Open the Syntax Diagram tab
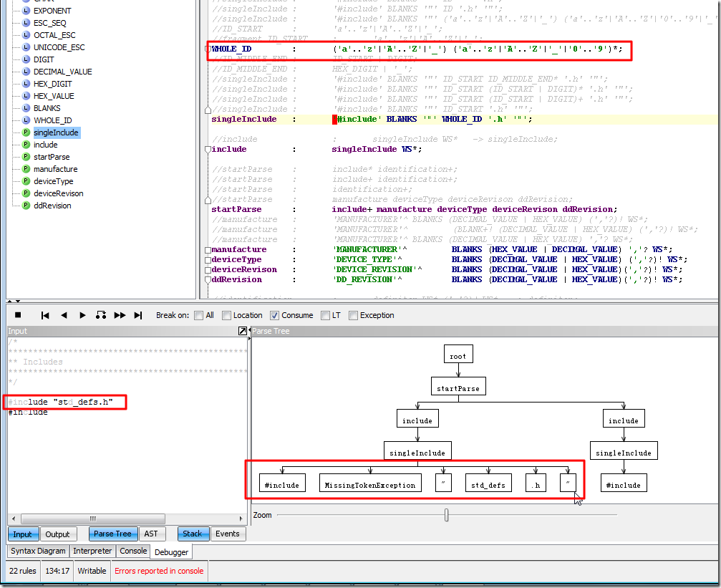Viewport: 721px width, 588px height. click(x=39, y=551)
